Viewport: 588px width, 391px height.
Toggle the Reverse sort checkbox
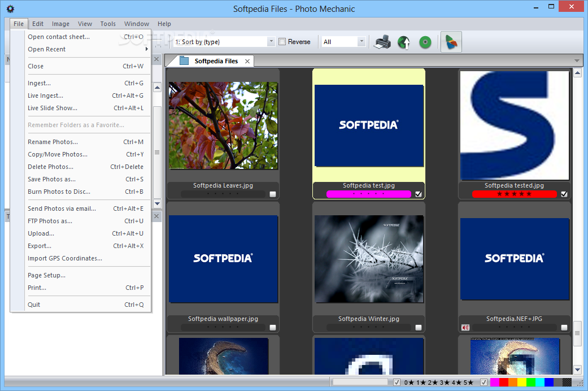(282, 42)
